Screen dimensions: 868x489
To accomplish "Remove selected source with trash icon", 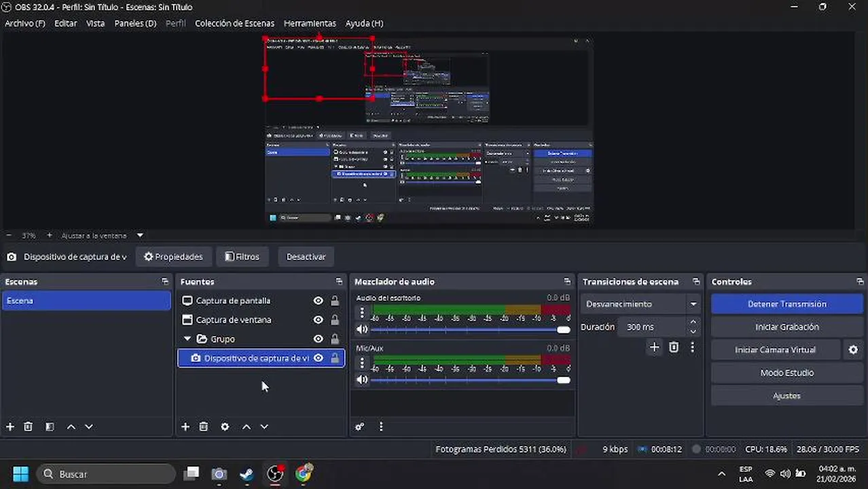I will [x=203, y=427].
